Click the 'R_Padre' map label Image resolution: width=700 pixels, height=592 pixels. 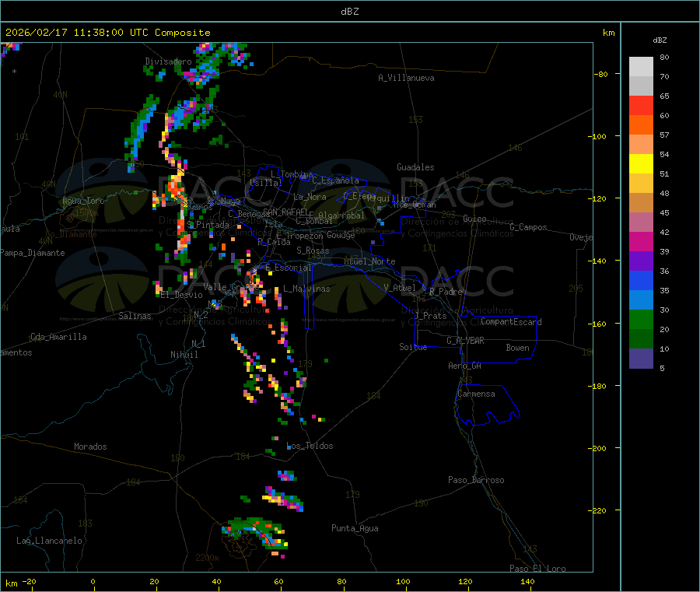point(446,292)
